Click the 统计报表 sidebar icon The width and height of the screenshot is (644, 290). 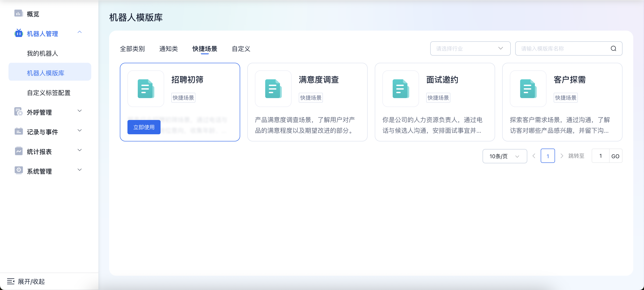pyautogui.click(x=19, y=151)
